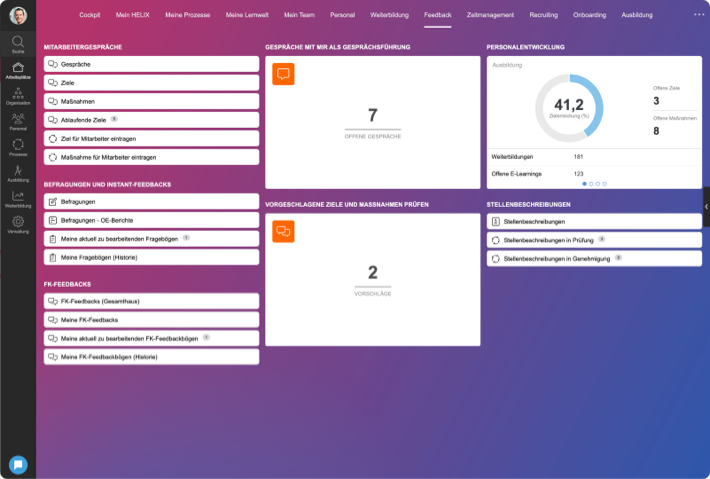Switch to the Personal top tab

click(342, 15)
